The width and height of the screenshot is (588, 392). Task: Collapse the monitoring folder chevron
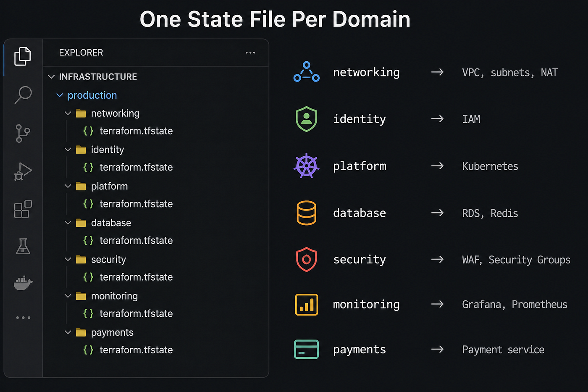68,296
